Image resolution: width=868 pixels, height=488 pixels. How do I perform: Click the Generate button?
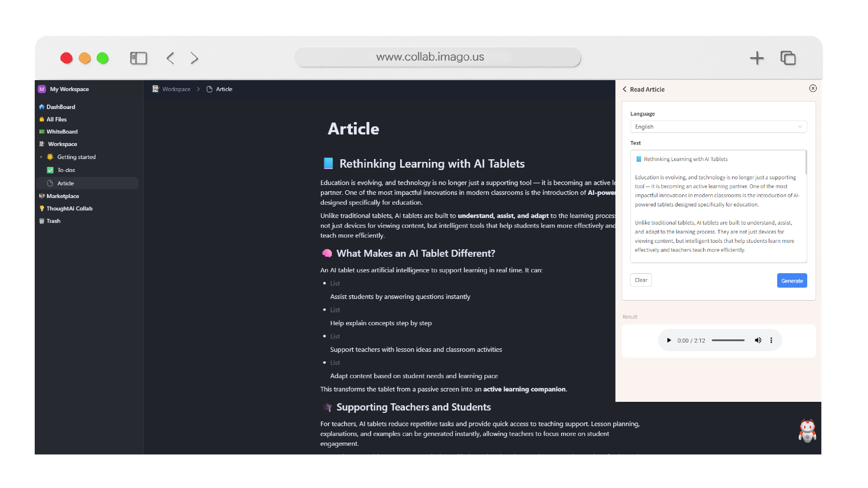pos(792,280)
